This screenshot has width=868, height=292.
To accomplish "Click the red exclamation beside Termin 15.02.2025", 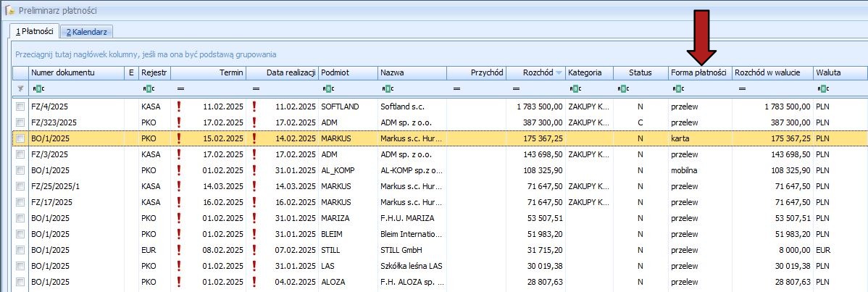I will tap(179, 138).
